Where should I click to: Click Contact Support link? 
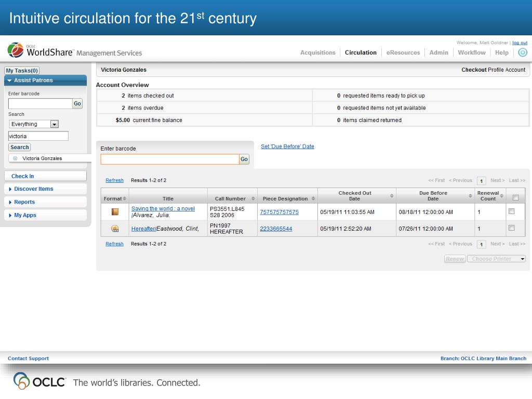(28, 358)
